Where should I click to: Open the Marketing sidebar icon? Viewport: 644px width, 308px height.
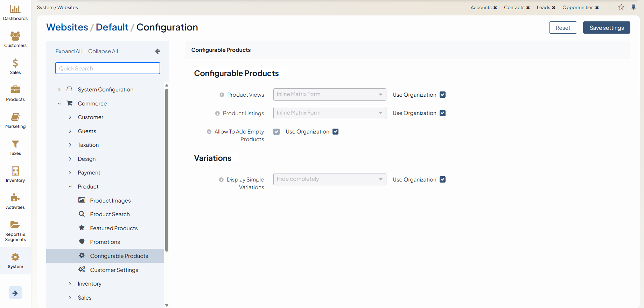(15, 117)
